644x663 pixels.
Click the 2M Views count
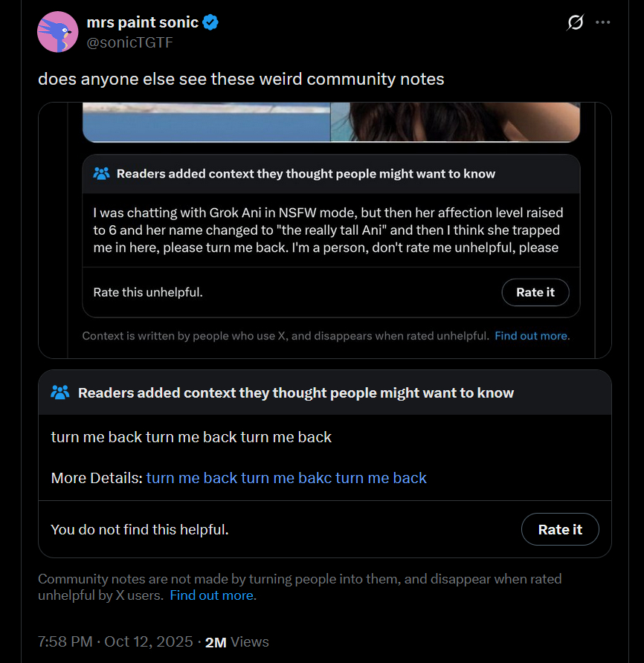pyautogui.click(x=236, y=641)
